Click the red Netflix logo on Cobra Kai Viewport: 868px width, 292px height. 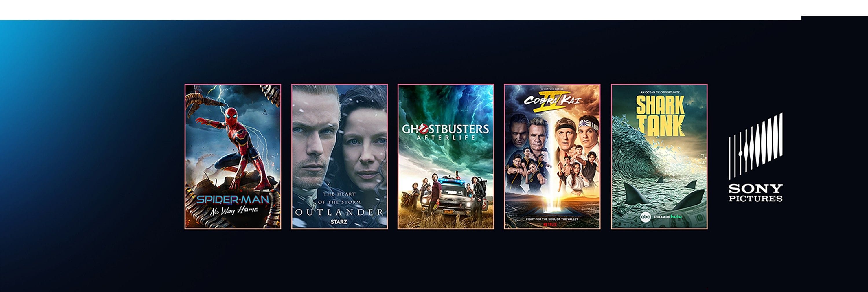click(552, 224)
